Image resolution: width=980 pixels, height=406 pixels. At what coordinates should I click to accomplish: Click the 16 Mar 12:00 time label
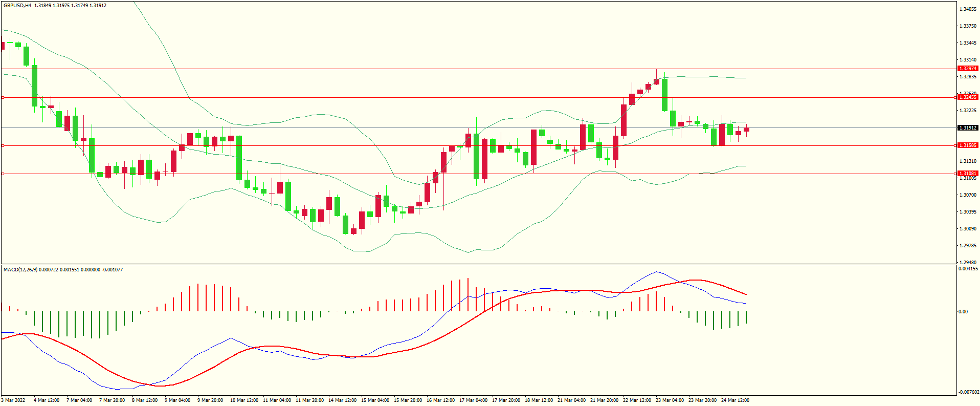point(440,400)
